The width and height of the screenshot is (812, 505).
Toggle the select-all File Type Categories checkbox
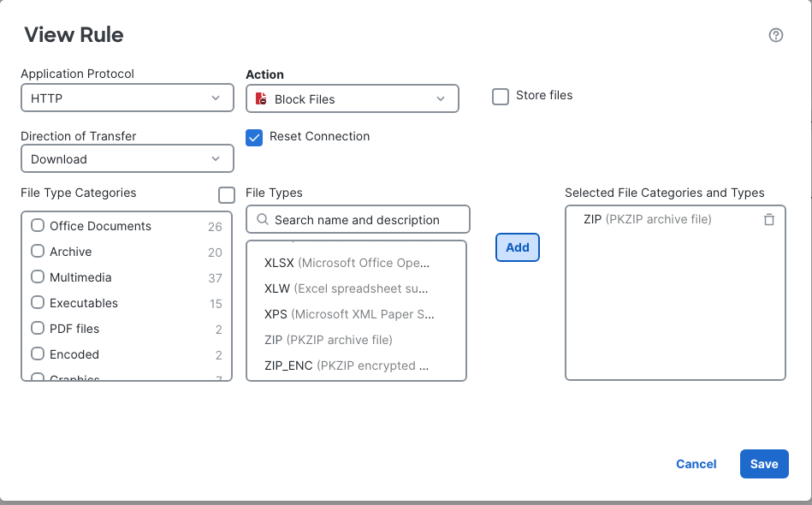click(x=226, y=195)
